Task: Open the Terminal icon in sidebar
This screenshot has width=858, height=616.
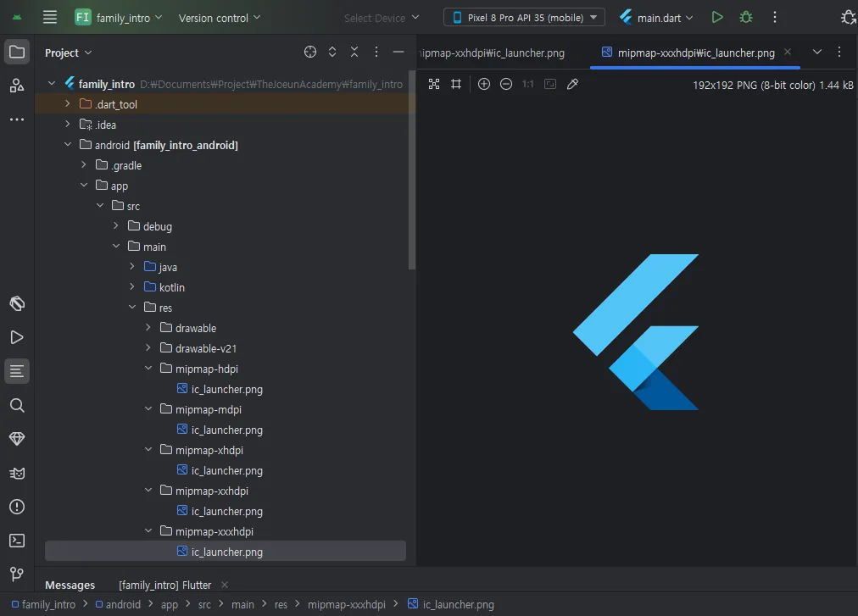Action: [x=17, y=541]
